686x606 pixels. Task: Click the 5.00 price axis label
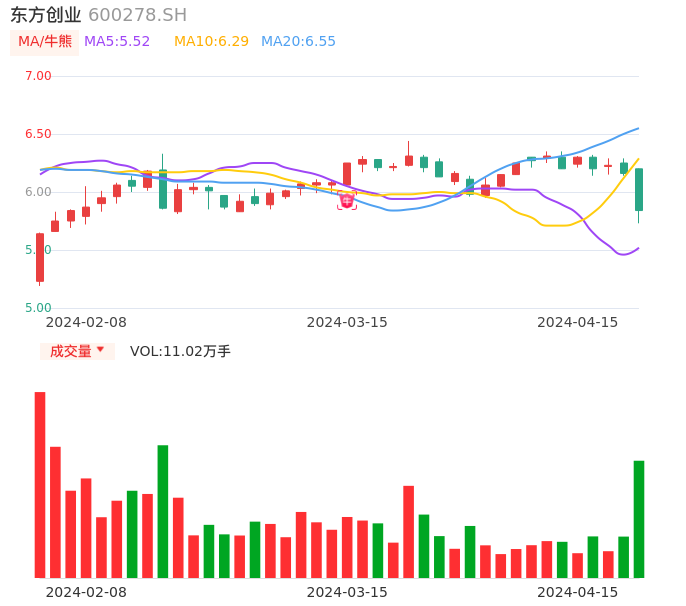click(38, 308)
